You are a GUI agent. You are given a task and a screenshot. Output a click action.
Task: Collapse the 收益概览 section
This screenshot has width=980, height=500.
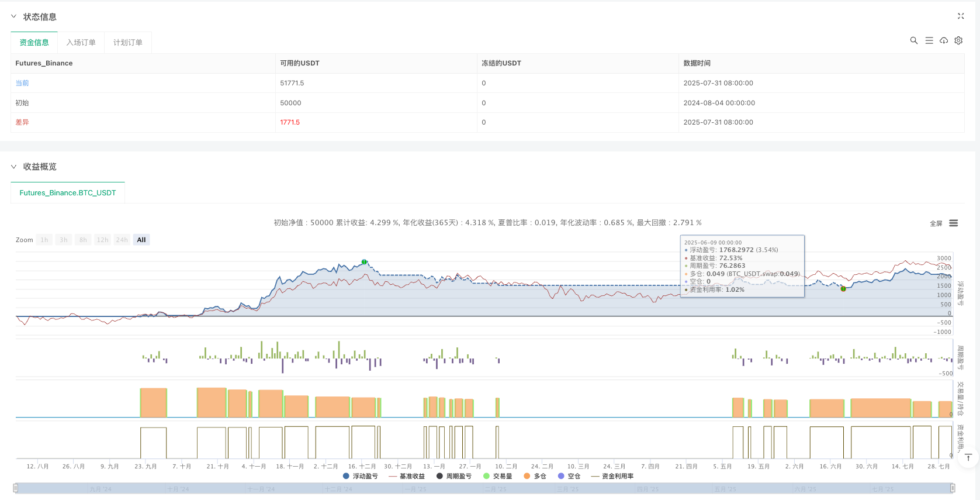pyautogui.click(x=14, y=167)
